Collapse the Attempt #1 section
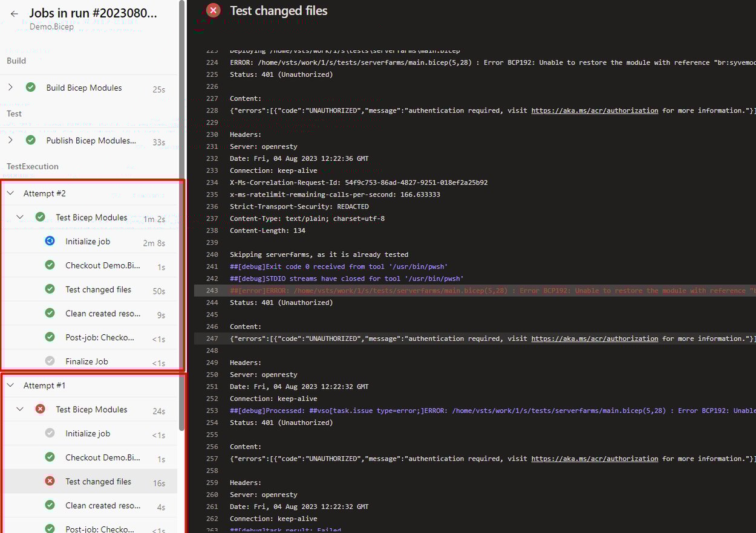Viewport: 756px width, 533px height. tap(9, 385)
